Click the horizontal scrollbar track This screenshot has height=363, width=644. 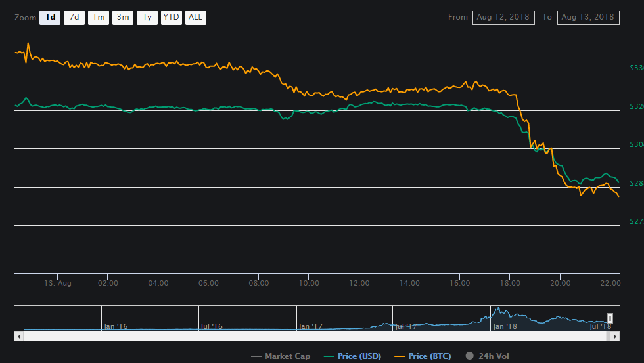click(x=315, y=337)
